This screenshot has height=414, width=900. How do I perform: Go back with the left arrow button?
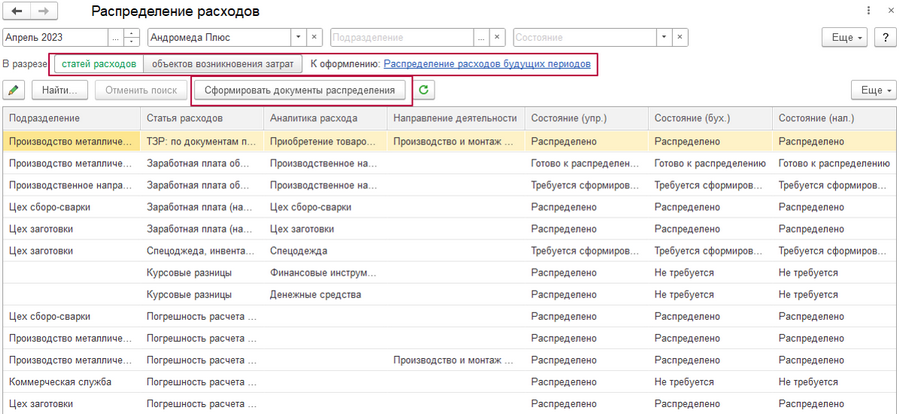(x=17, y=11)
